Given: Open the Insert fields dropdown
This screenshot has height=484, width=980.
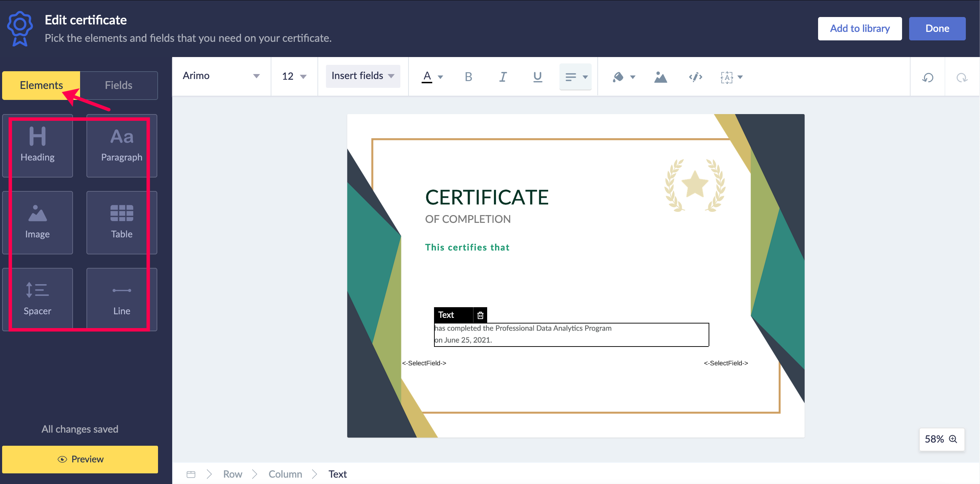Looking at the screenshot, I should tap(363, 76).
